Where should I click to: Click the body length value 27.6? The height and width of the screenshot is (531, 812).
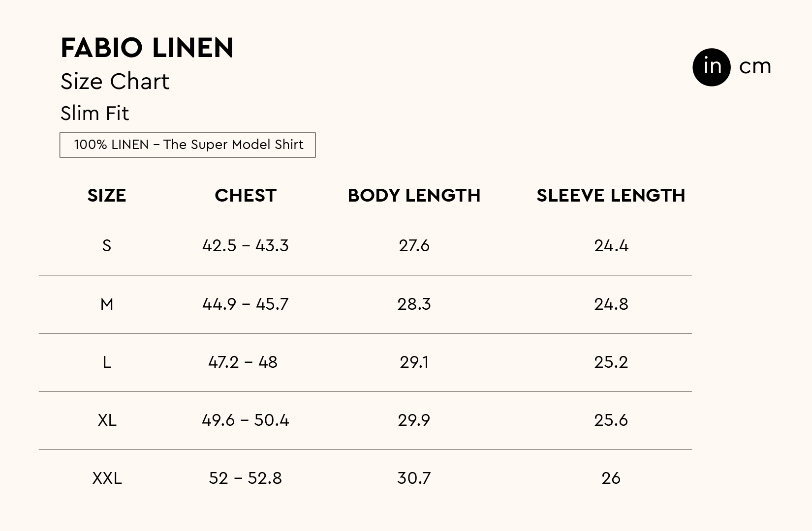[414, 245]
